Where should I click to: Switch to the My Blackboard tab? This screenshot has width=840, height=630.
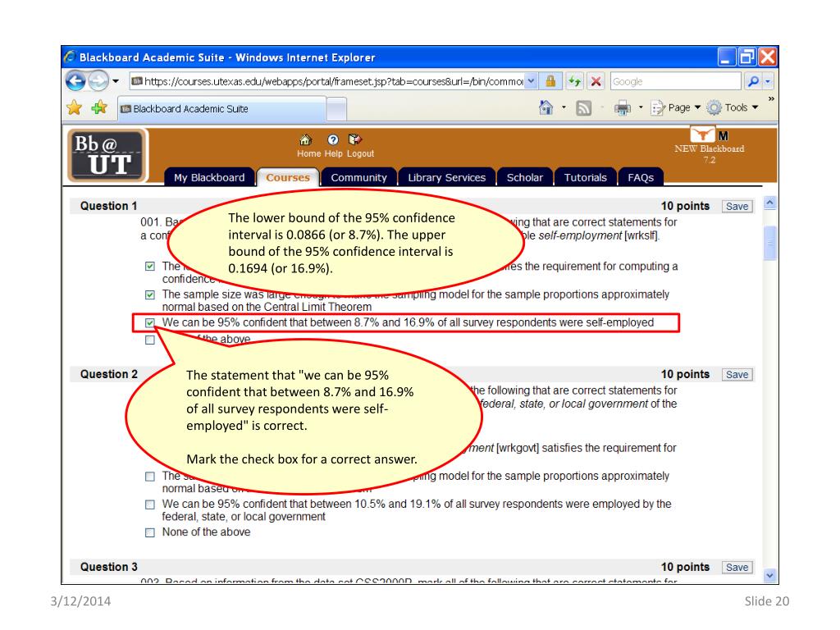click(209, 177)
